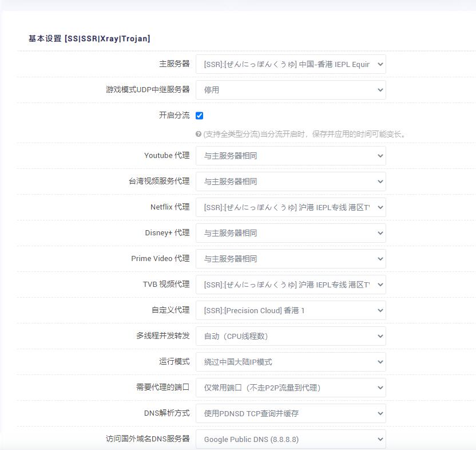Click the DNS解析方式 label

coord(166,413)
